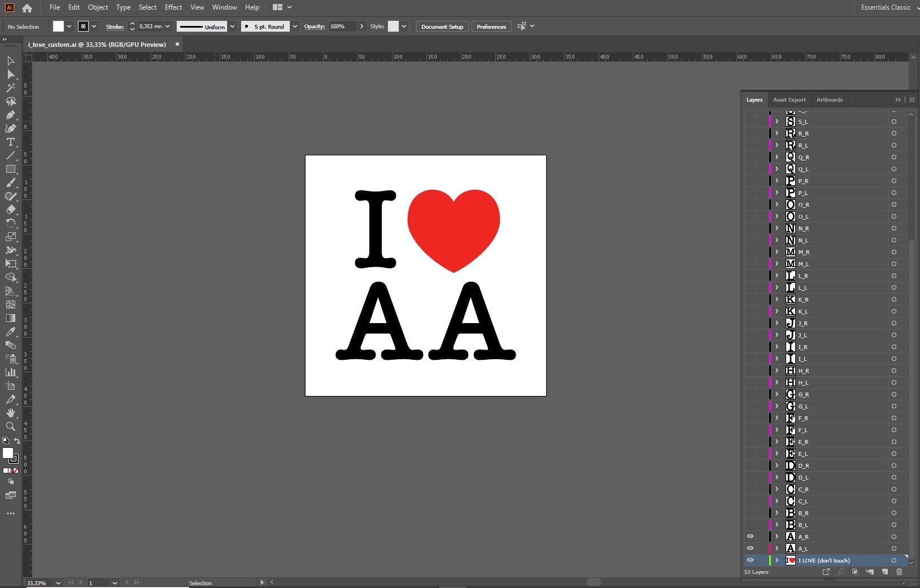Close the i_love_custom.ai document tab
Image resolution: width=920 pixels, height=588 pixels.
point(177,44)
